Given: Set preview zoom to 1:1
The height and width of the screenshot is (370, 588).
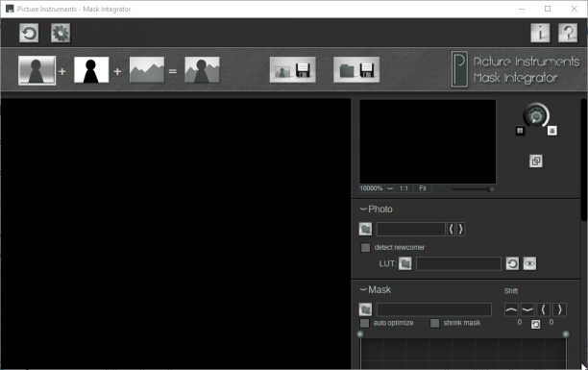Looking at the screenshot, I should 404,188.
